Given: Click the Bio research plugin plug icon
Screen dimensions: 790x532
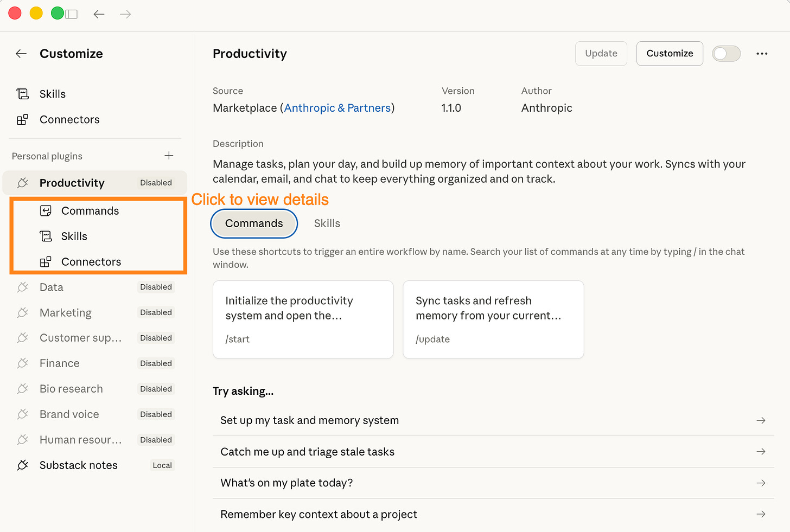Looking at the screenshot, I should (x=23, y=389).
